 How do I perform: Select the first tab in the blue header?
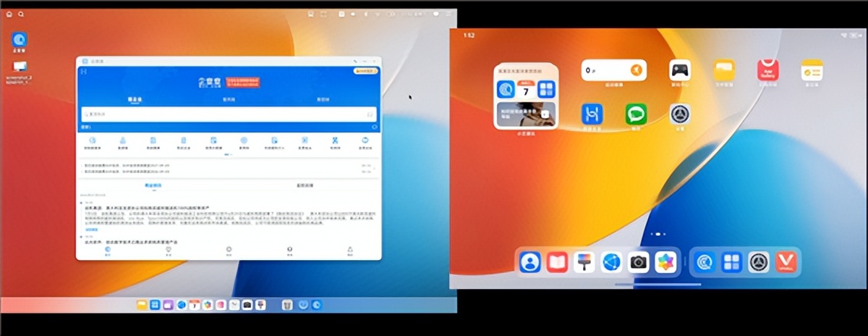pyautogui.click(x=135, y=99)
